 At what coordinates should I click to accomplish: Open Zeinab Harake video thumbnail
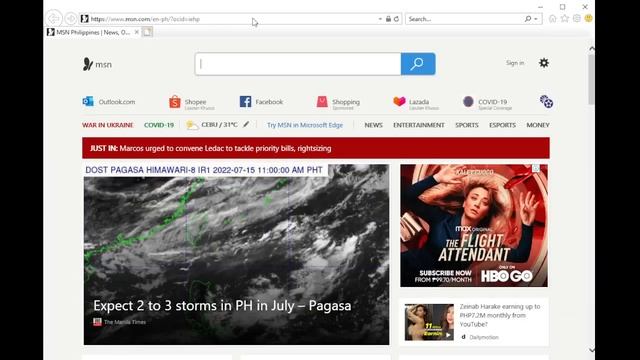pos(429,322)
